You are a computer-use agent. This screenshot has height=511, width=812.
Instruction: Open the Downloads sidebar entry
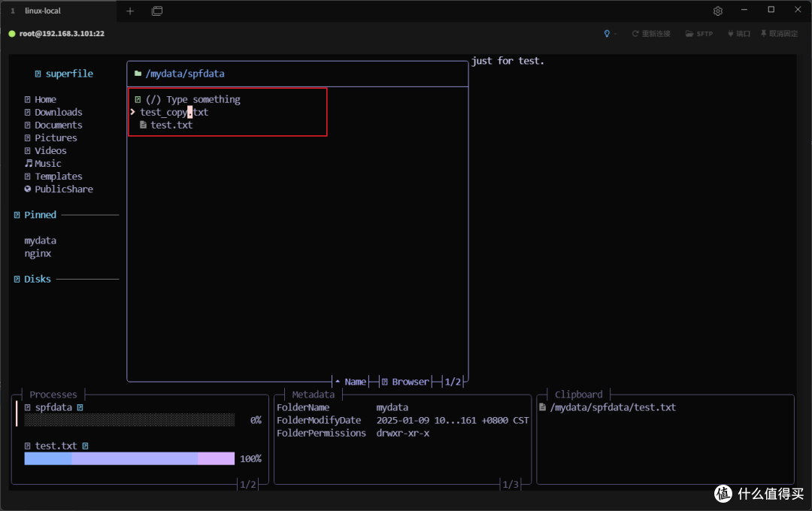coord(53,113)
